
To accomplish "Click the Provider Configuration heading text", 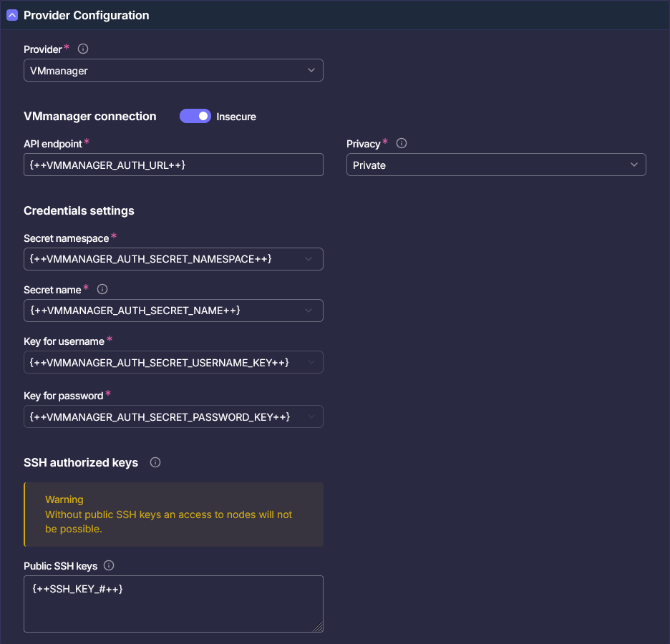I will click(x=87, y=15).
